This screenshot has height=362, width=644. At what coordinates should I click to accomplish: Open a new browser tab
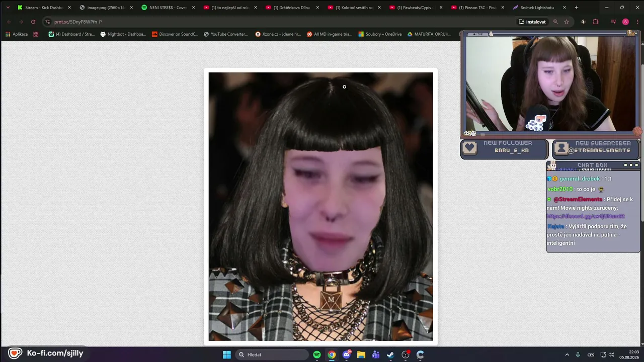(577, 8)
